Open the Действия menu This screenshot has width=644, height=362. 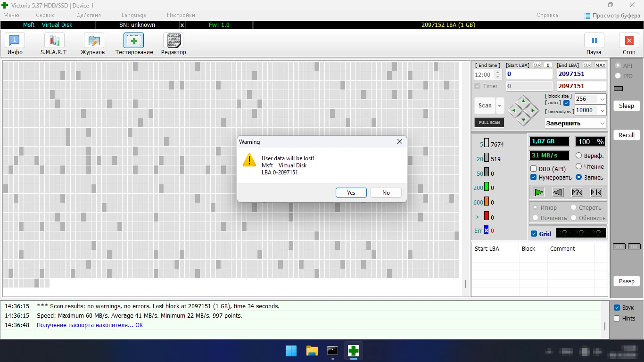point(89,15)
